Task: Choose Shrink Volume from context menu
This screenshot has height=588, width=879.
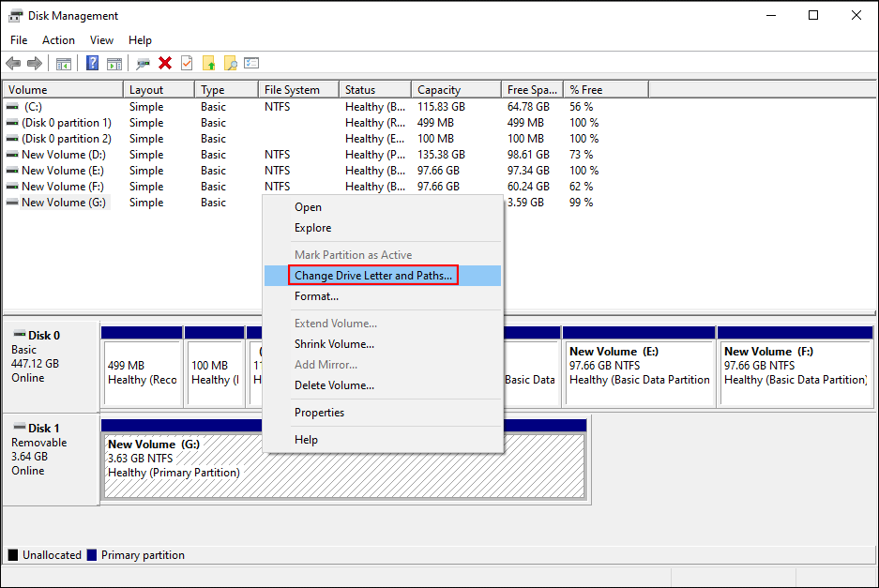Action: (x=334, y=344)
